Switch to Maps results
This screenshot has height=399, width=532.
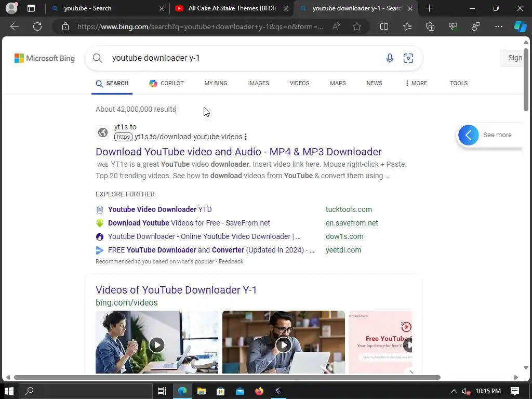coord(338,83)
